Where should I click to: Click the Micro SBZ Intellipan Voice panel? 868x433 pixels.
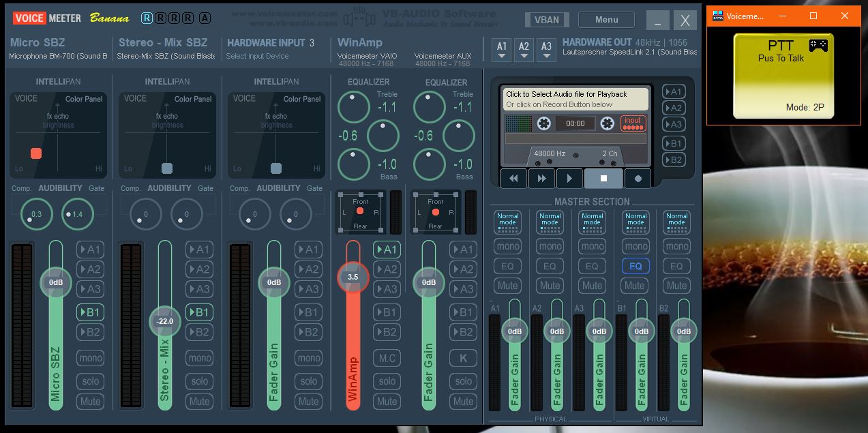58,134
